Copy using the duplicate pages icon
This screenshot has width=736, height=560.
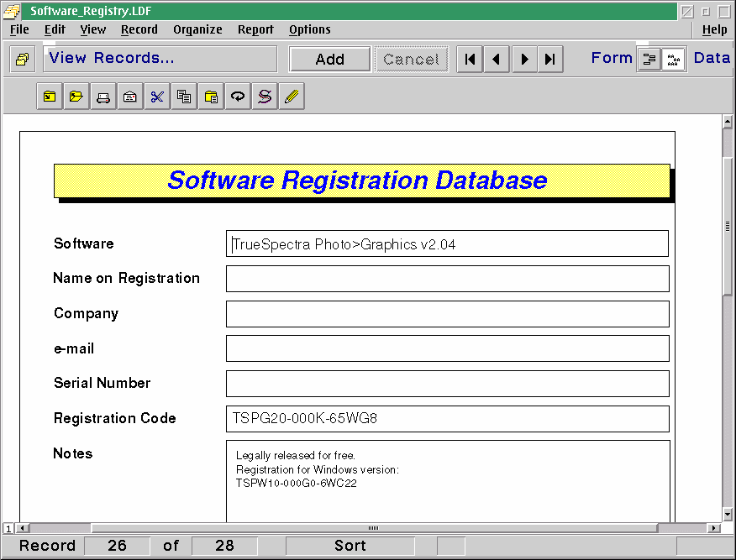184,97
